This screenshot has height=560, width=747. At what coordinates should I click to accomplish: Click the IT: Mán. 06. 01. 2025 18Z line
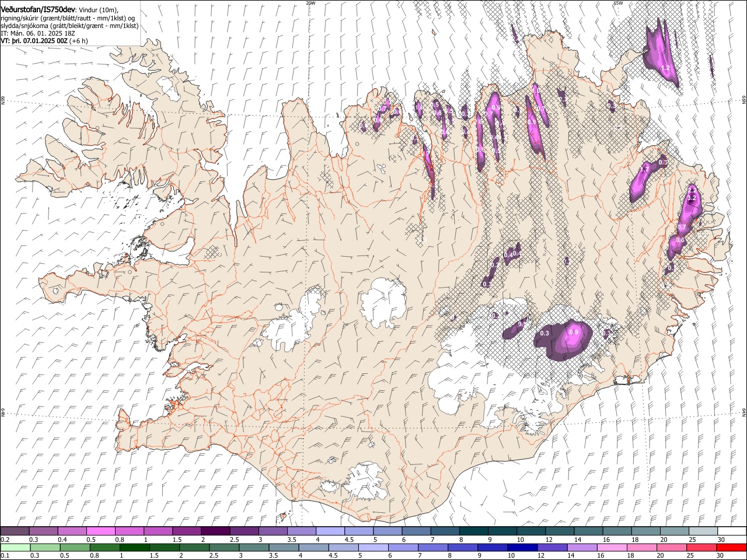(38, 33)
